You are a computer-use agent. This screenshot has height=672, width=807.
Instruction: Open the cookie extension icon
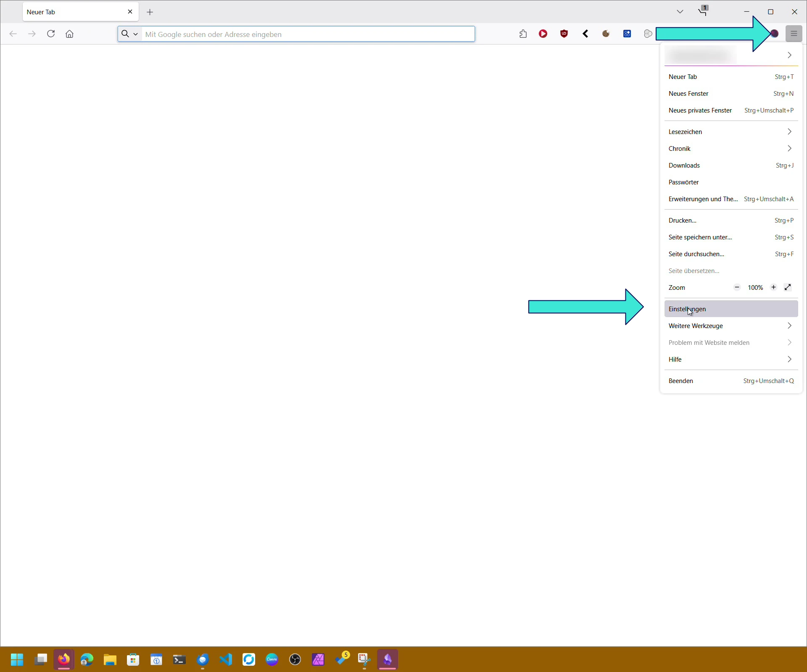click(606, 34)
